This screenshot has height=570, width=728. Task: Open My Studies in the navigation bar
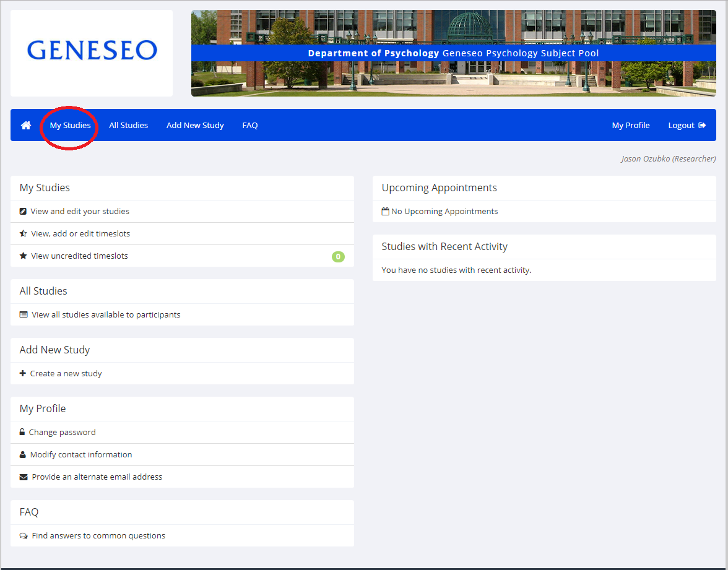pyautogui.click(x=70, y=126)
